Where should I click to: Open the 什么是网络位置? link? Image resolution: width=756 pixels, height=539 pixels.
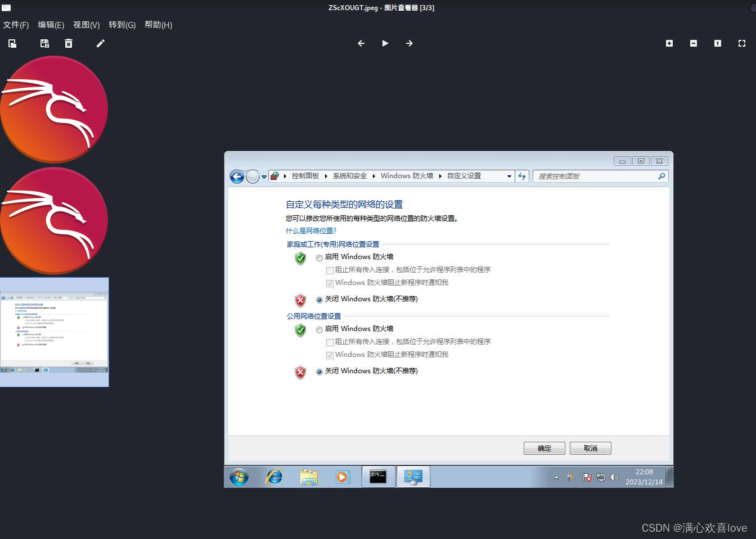[311, 231]
